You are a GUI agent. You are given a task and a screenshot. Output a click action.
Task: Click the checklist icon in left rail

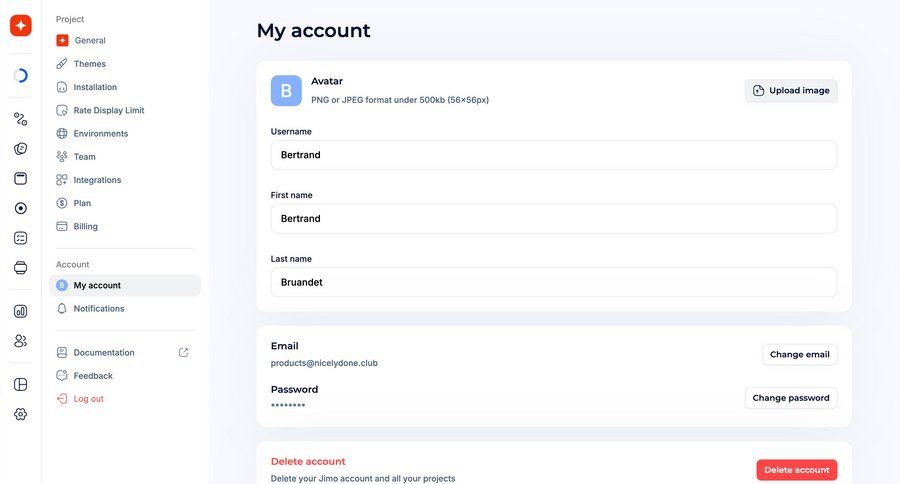pos(21,238)
